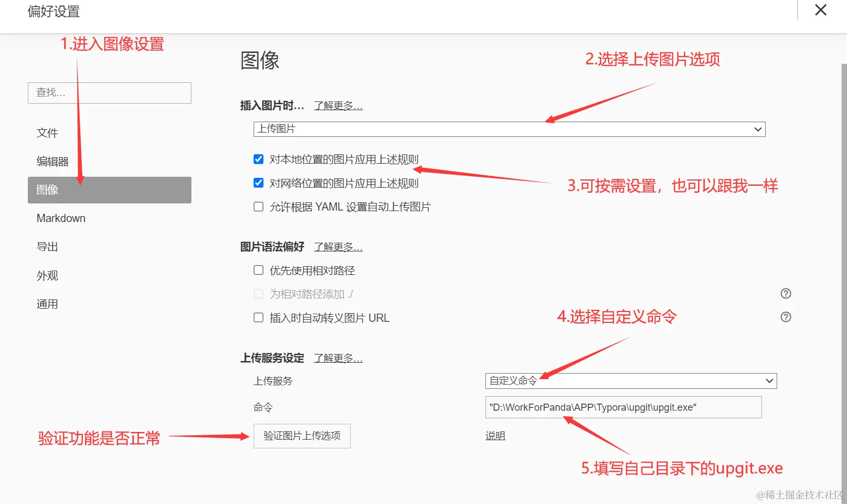
Task: Click the 命令 label
Action: [x=263, y=407]
